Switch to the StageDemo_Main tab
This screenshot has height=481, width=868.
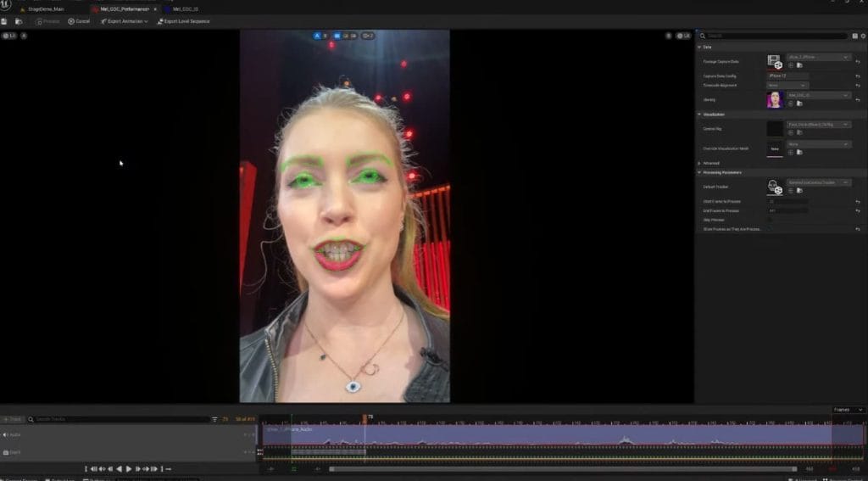[x=46, y=8]
